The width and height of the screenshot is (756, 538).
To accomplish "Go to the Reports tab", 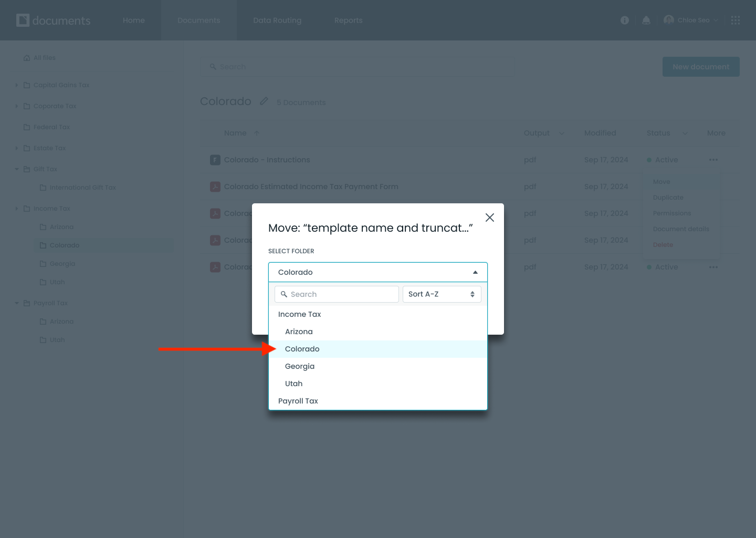I will pyautogui.click(x=348, y=20).
